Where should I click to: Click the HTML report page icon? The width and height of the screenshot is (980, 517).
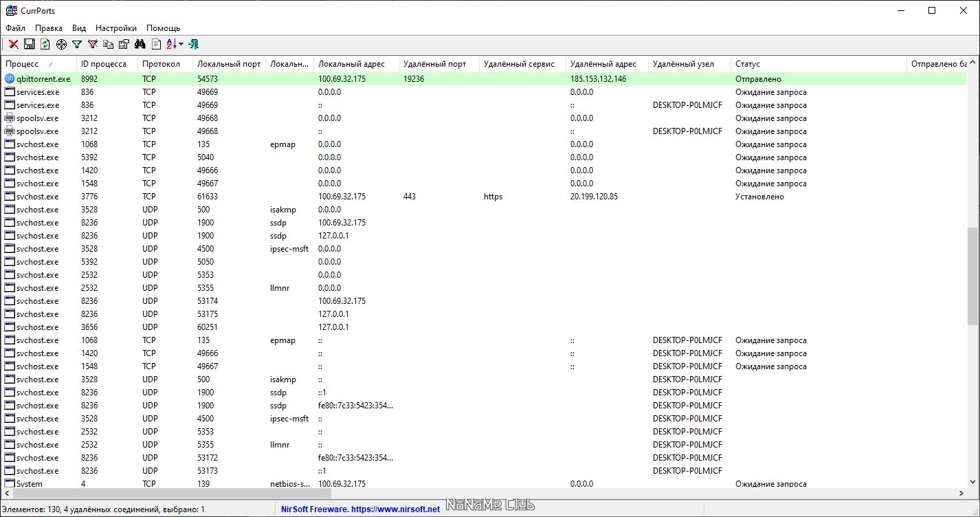click(157, 44)
